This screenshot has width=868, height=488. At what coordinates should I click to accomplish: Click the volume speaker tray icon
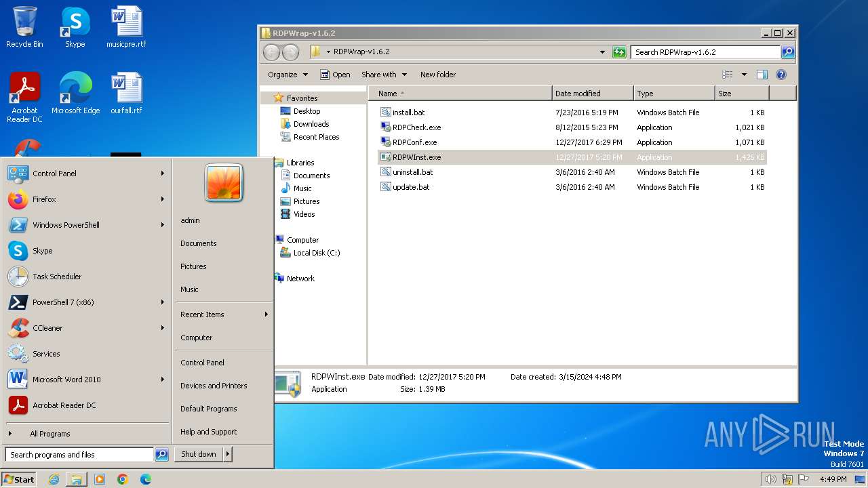770,479
